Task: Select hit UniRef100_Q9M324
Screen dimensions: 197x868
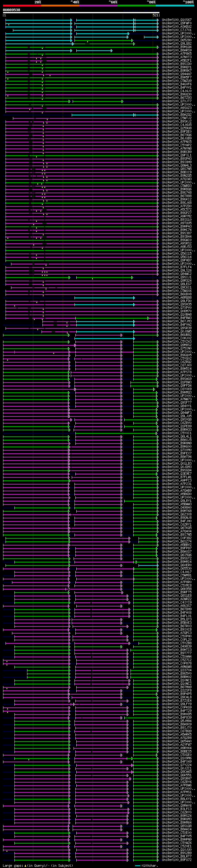Action: pyautogui.click(x=177, y=281)
